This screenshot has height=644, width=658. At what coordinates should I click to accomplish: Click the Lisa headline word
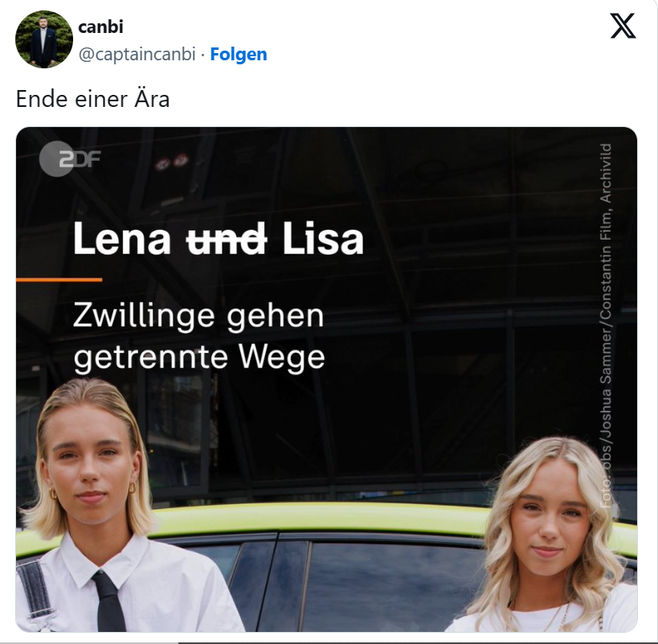(x=323, y=240)
